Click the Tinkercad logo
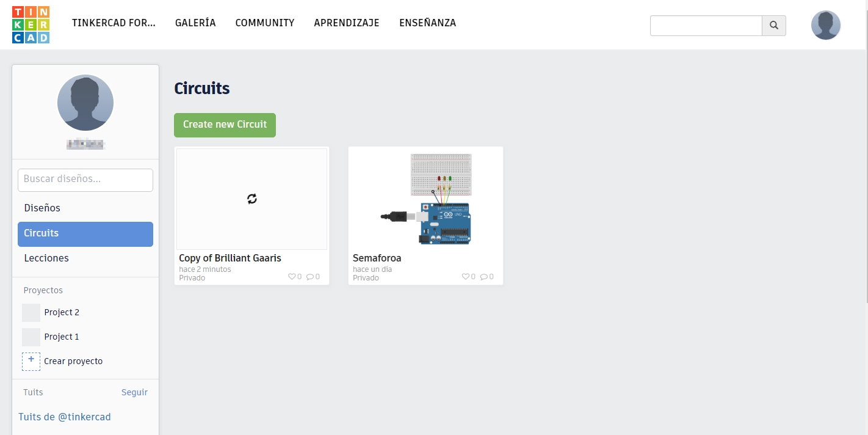 31,25
